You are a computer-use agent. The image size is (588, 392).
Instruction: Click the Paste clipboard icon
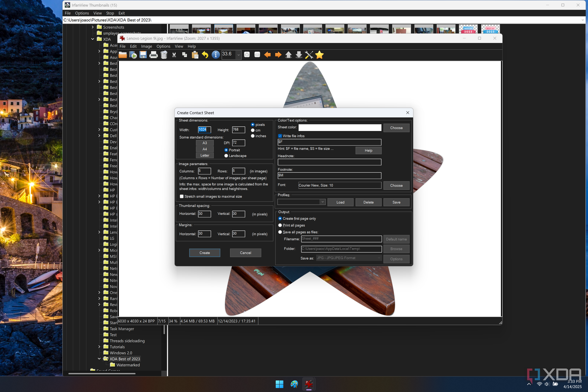point(195,55)
